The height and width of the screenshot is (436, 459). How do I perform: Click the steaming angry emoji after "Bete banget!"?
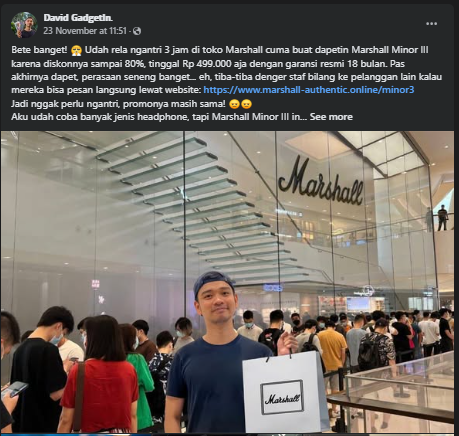point(76,50)
